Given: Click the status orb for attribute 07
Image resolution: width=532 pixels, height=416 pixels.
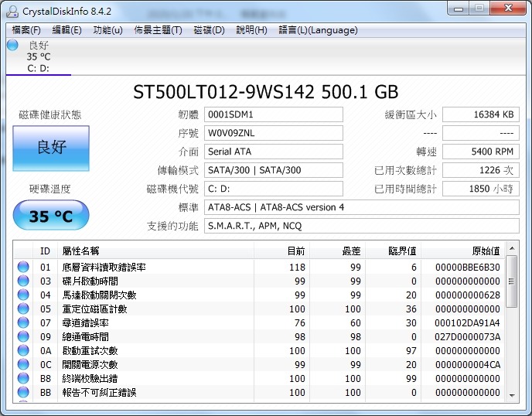Looking at the screenshot, I should 23,322.
